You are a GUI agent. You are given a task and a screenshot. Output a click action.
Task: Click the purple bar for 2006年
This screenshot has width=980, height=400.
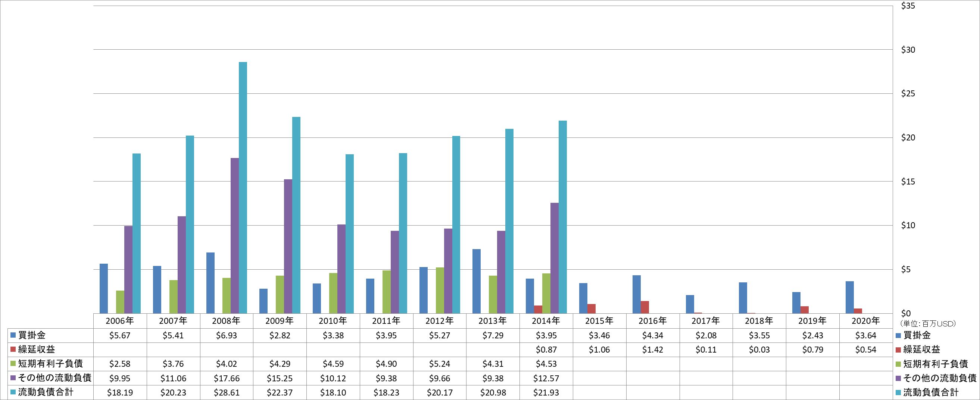coord(128,270)
